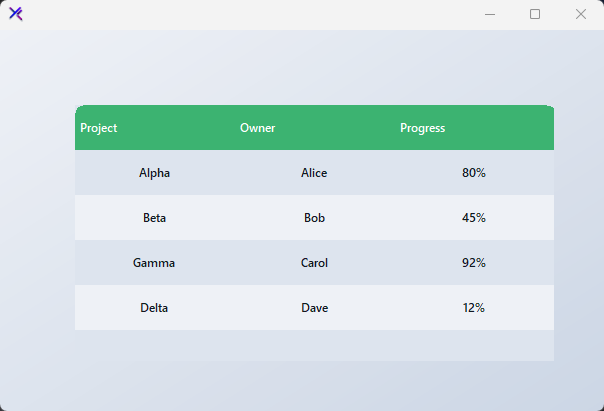The width and height of the screenshot is (604, 411).
Task: Maximize the application window
Action: point(535,14)
